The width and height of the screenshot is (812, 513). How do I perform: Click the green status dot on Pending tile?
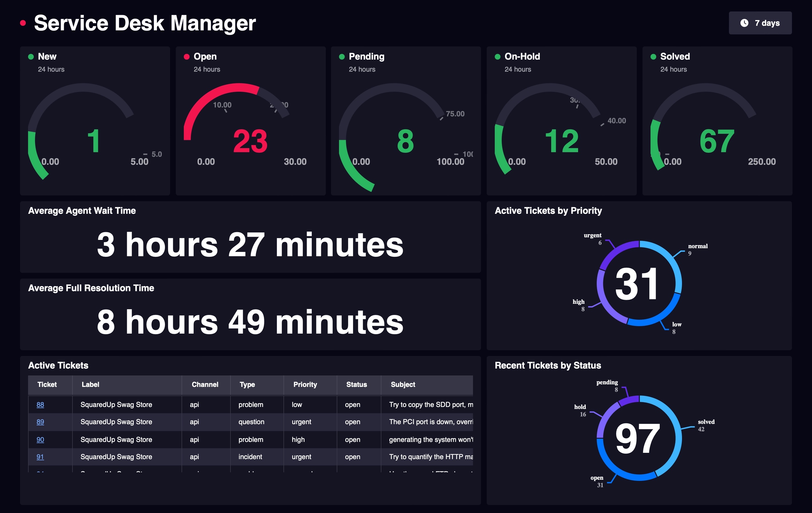pos(342,57)
